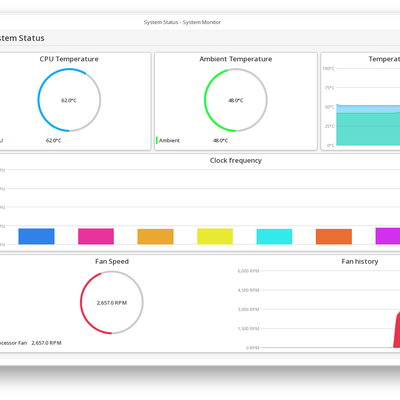
Task: Click the 3,000 RPM axis label
Action: (x=248, y=309)
